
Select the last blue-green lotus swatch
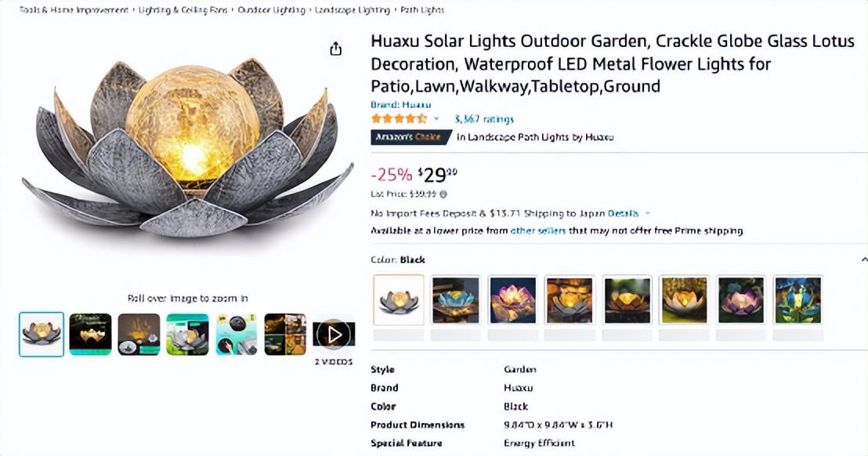coord(797,299)
